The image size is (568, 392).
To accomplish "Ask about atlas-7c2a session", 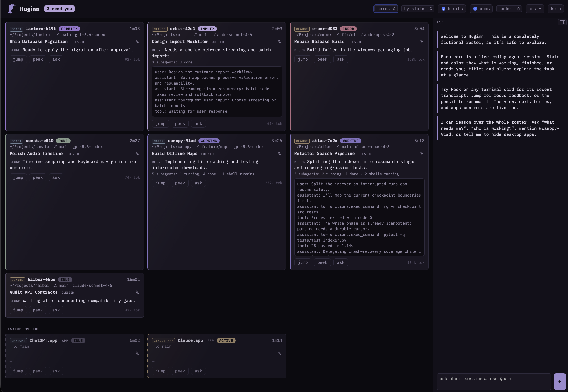I will tap(341, 262).
